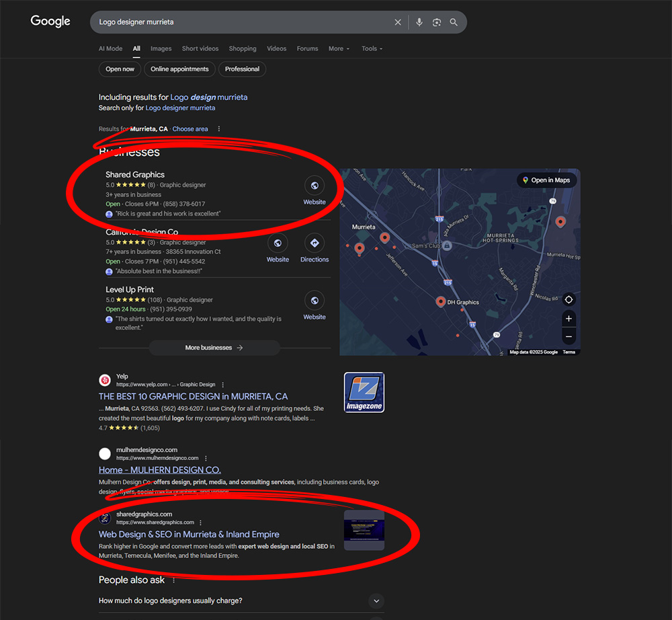Open Google Lens image search icon
This screenshot has width=672, height=620.
pos(437,22)
